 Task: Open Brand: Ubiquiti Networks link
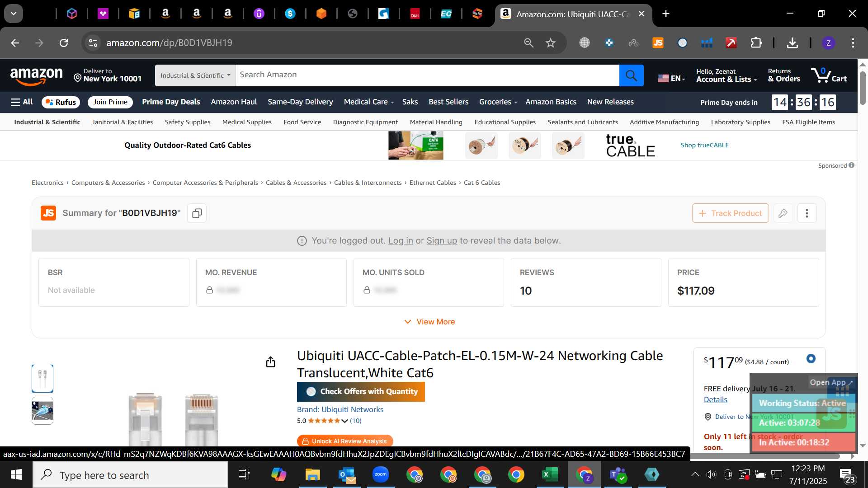point(340,409)
